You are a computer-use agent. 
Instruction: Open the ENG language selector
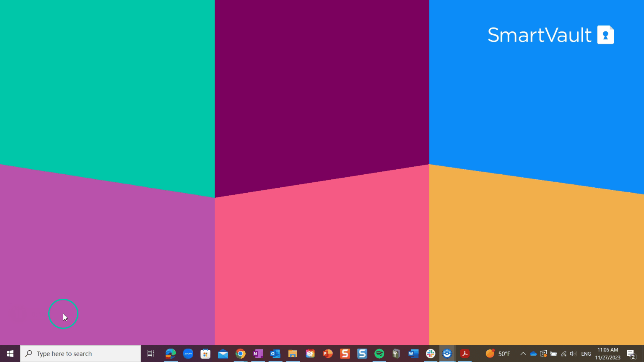585,354
